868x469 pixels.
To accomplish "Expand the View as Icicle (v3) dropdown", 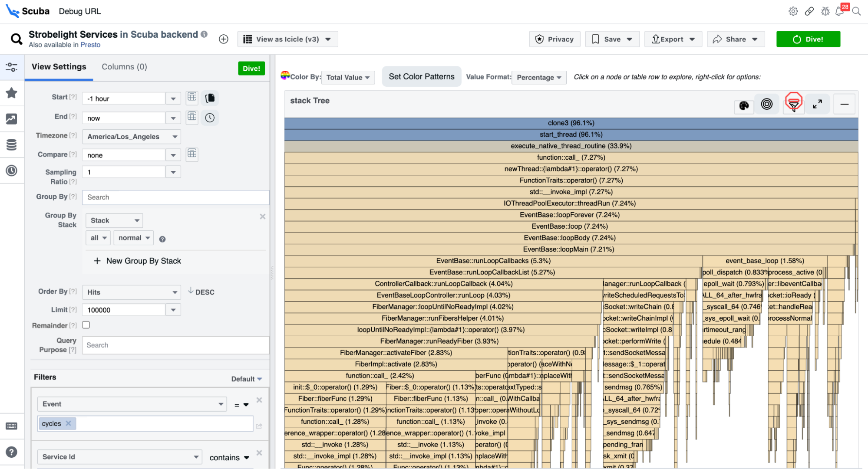I will 287,39.
